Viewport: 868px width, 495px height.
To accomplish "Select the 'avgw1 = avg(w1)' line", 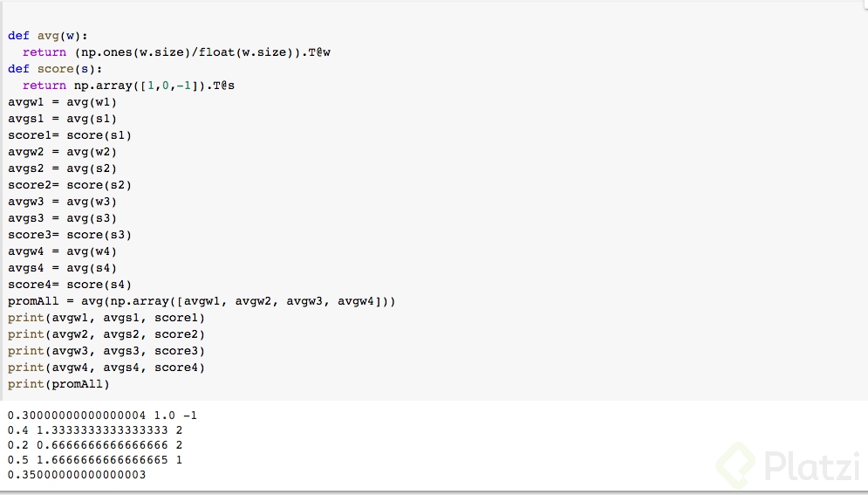I will (62, 102).
